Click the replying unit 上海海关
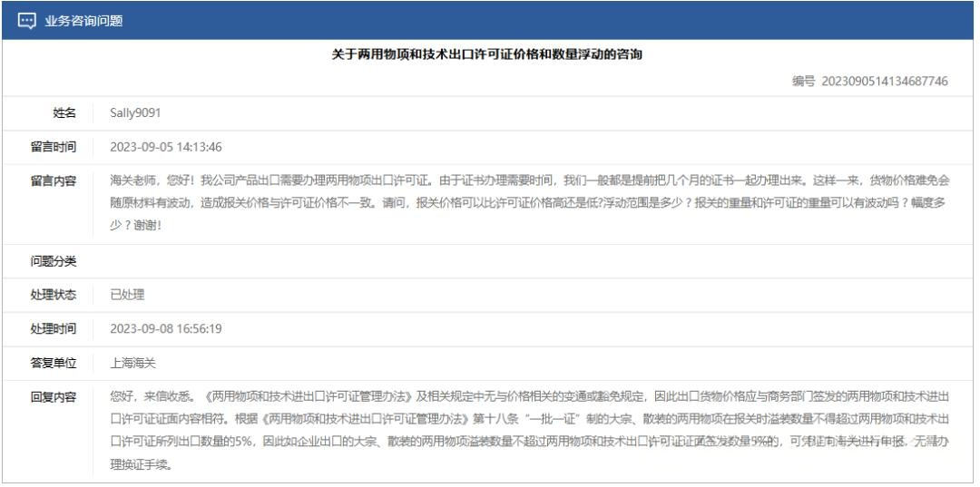 click(x=133, y=363)
